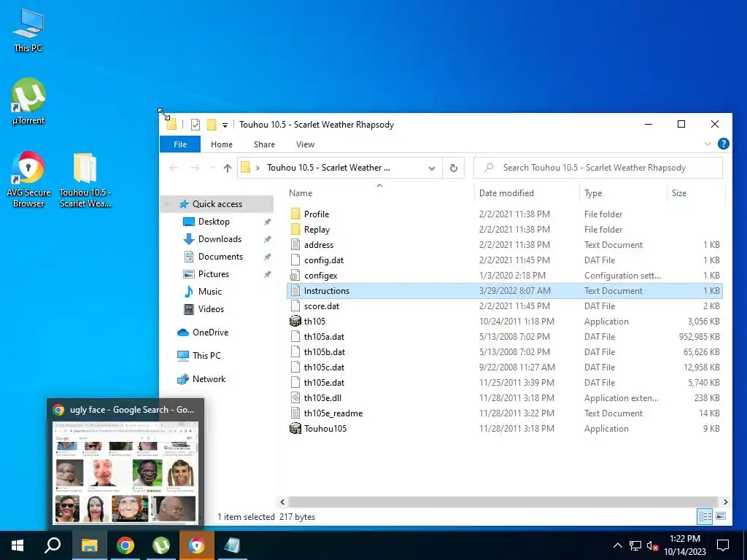Open Videos in navigation pane

point(211,309)
